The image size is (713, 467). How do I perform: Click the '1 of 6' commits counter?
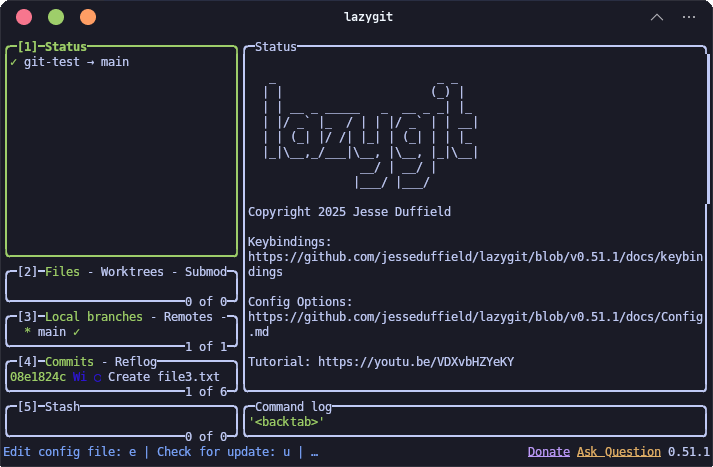(x=206, y=392)
